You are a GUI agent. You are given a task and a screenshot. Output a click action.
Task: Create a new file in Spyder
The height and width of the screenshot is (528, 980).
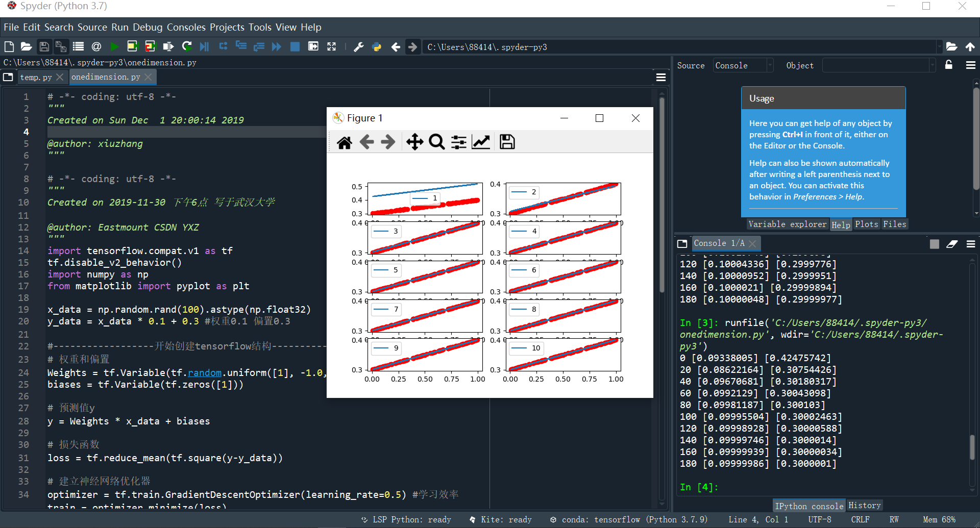coord(9,47)
